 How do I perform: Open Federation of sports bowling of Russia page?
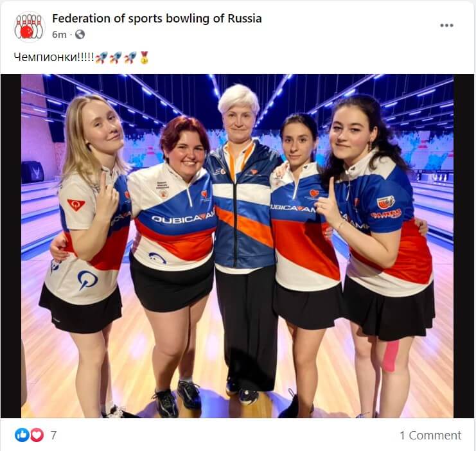157,18
